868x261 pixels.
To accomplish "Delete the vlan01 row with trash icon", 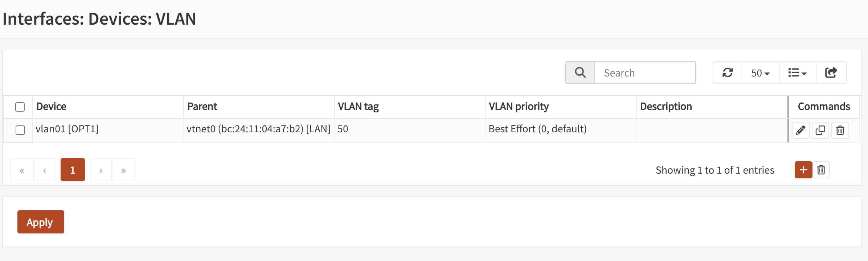I will coord(840,130).
